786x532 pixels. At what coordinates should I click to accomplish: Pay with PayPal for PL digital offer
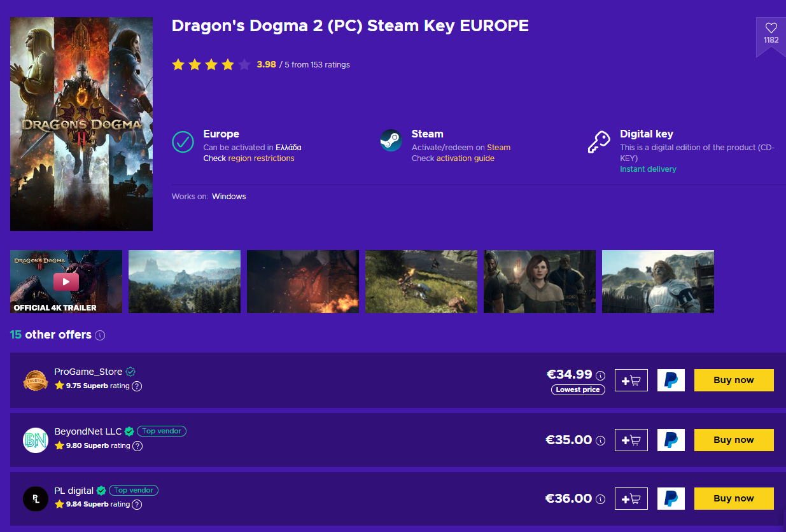pos(671,498)
